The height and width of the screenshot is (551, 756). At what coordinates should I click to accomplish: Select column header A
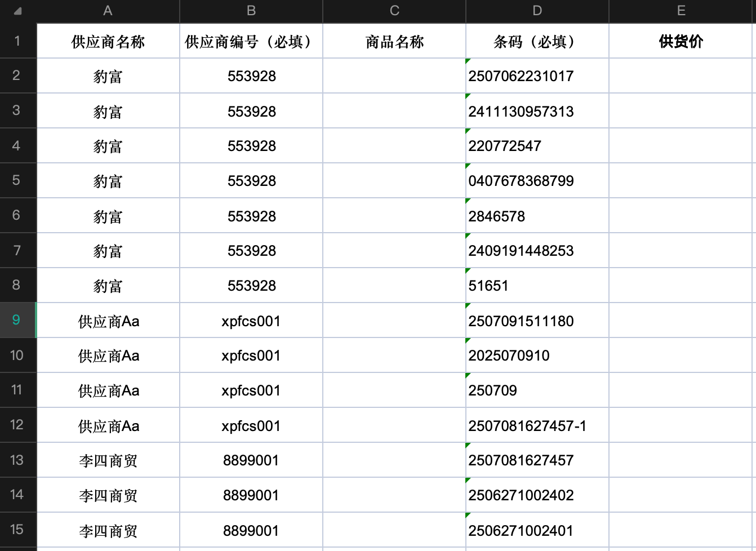pyautogui.click(x=108, y=11)
